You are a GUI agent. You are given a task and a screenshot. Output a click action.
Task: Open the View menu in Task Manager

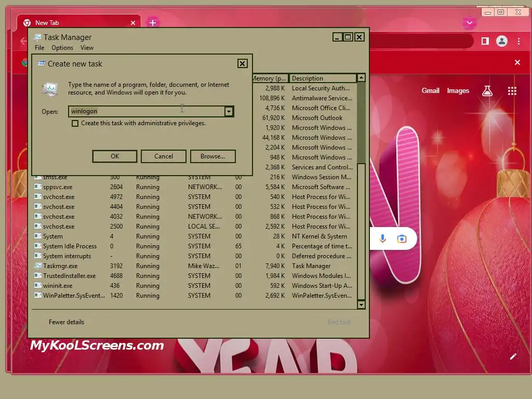pyautogui.click(x=87, y=48)
